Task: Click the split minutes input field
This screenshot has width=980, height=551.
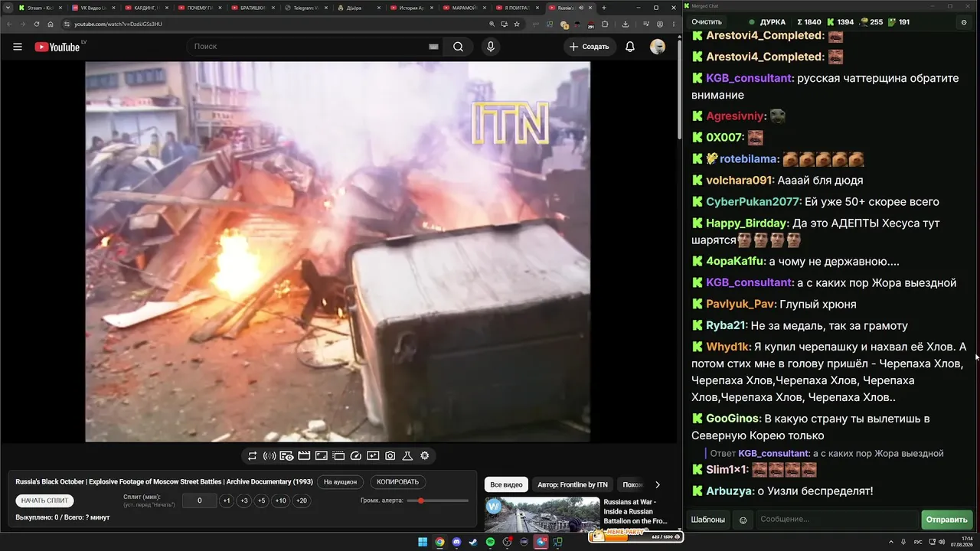Action: pyautogui.click(x=200, y=500)
